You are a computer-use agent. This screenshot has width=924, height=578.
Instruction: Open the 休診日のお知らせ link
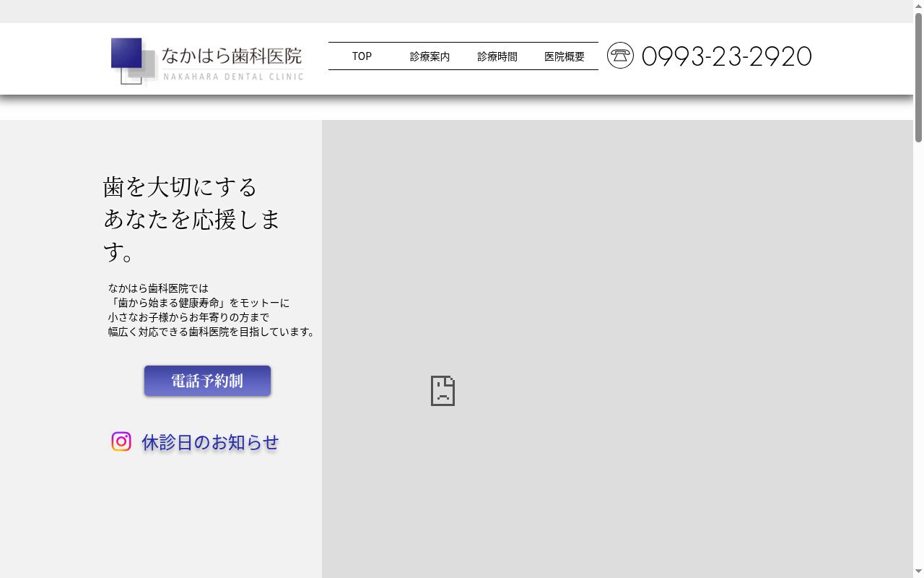[x=210, y=442]
